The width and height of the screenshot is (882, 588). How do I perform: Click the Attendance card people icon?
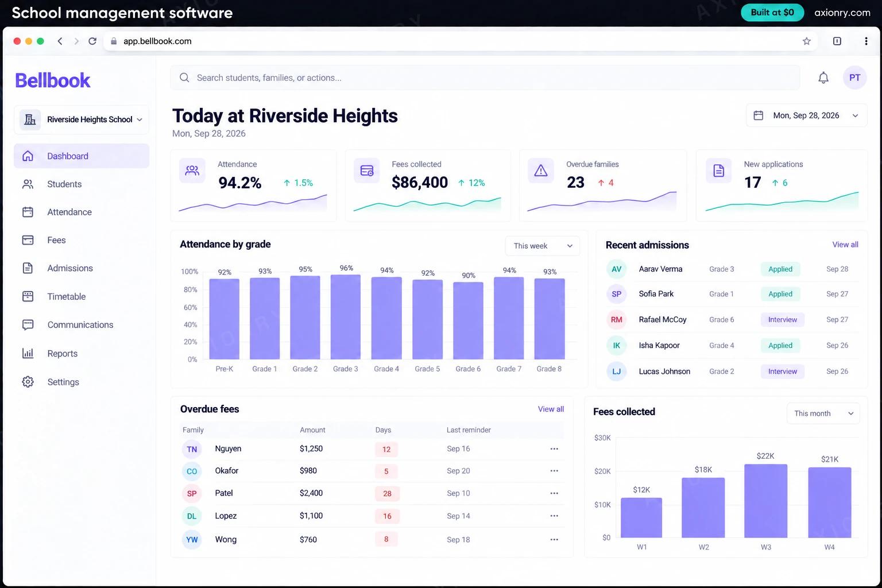point(192,171)
